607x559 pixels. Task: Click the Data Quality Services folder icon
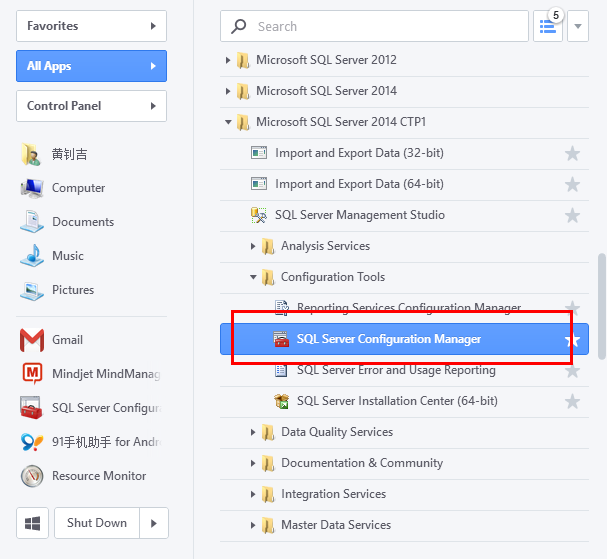pos(268,432)
